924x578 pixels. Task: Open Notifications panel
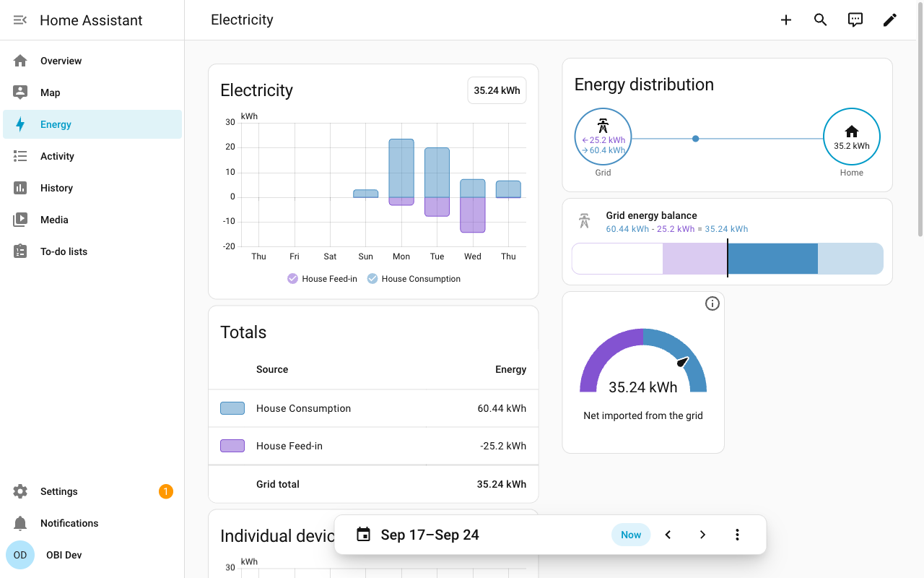[x=92, y=523]
